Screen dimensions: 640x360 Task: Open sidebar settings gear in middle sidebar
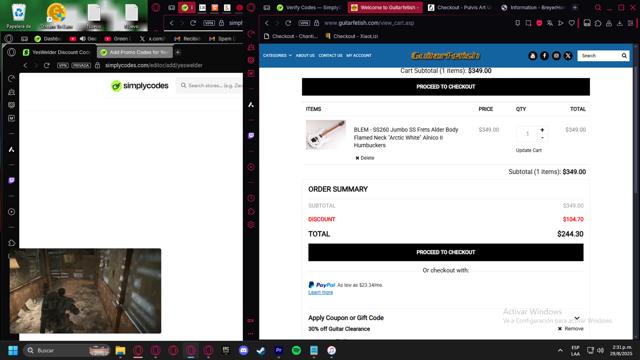pyautogui.click(x=251, y=224)
